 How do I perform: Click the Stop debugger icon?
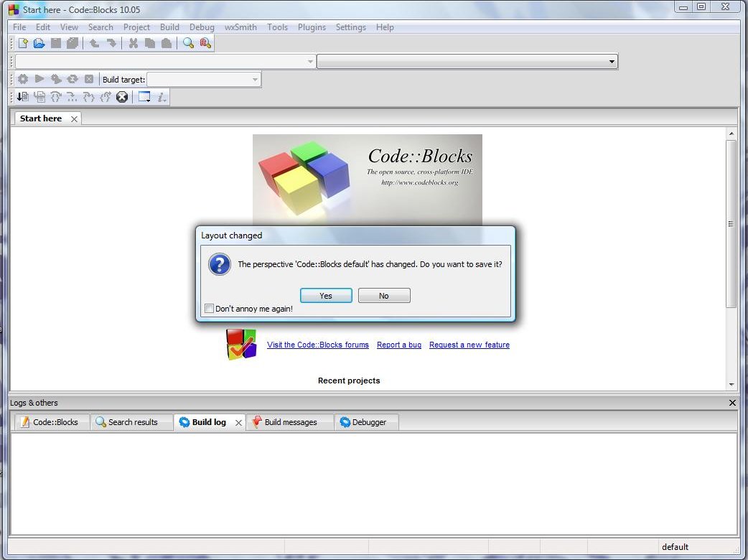tap(122, 97)
